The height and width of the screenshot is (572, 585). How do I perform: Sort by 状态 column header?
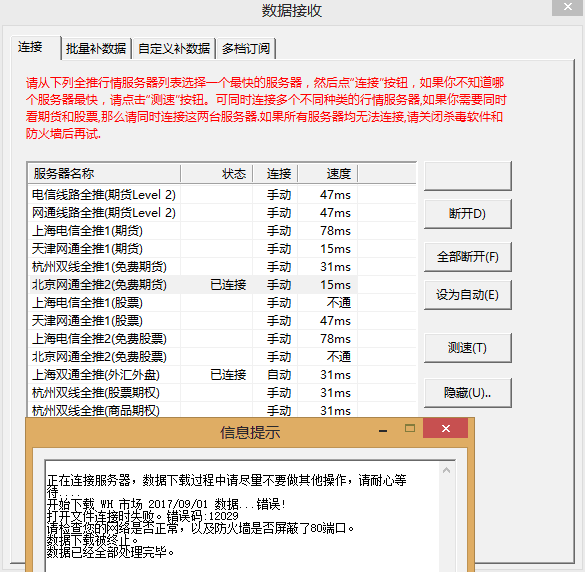(217, 174)
